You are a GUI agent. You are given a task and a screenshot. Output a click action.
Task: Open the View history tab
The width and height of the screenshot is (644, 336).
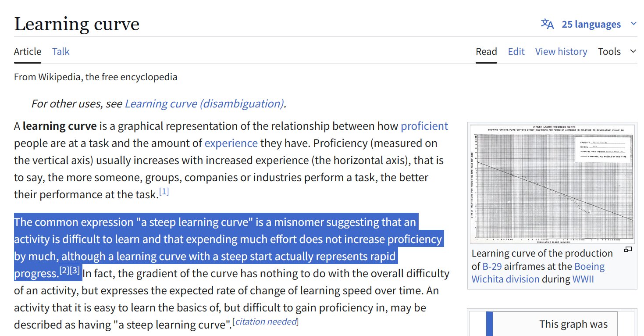561,52
